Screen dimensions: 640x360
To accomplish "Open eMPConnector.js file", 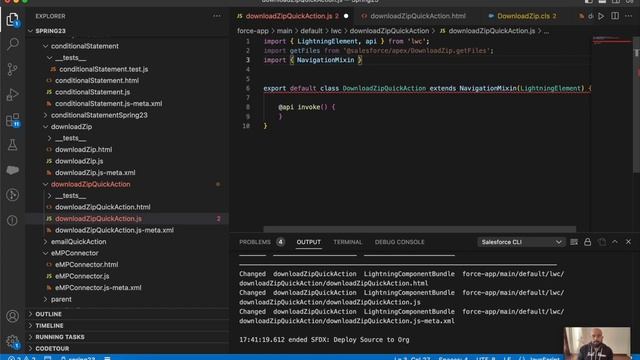I will tap(82, 276).
